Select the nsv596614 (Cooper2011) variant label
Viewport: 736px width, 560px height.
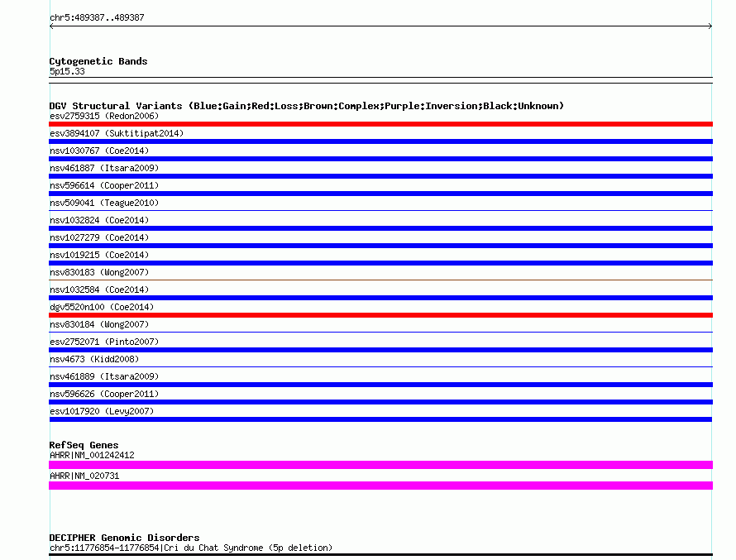pos(104,185)
